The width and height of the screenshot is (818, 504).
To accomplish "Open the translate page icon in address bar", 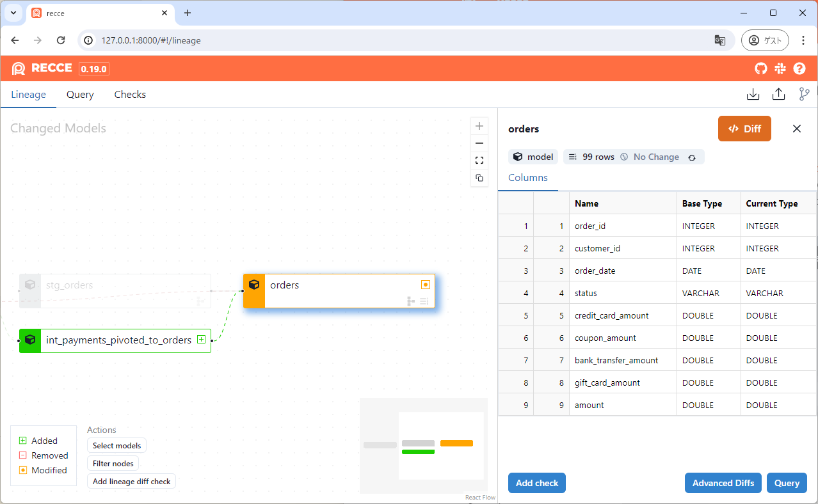I will click(720, 40).
